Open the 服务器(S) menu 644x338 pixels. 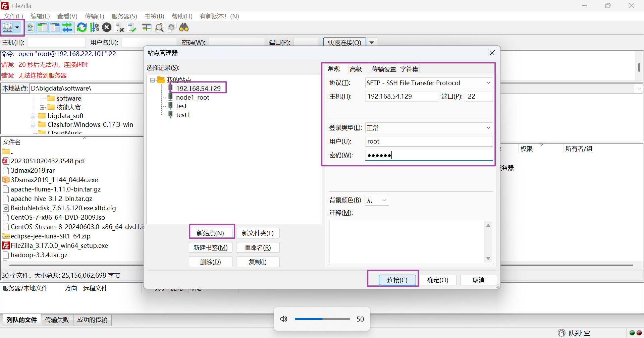coord(124,16)
